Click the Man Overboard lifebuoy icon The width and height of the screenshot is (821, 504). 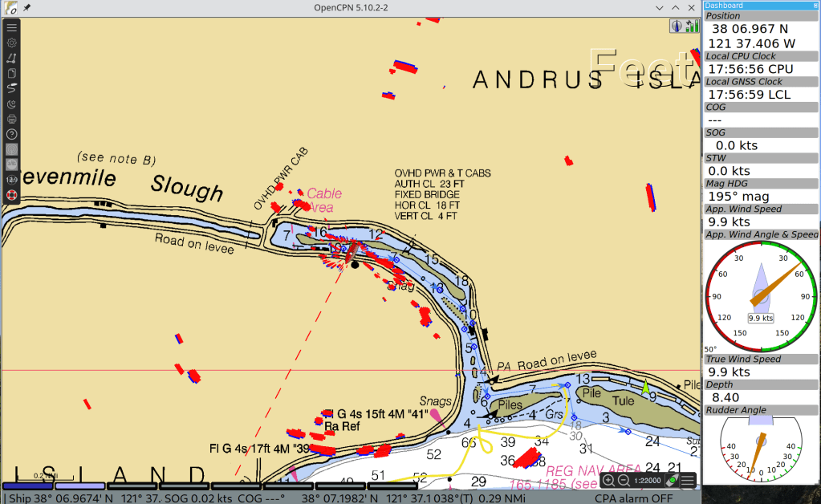(11, 195)
